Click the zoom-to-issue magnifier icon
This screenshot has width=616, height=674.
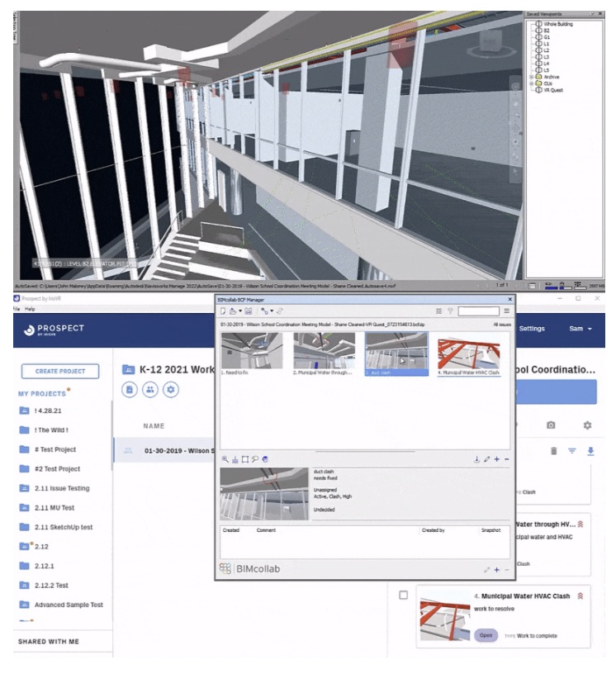[225, 458]
